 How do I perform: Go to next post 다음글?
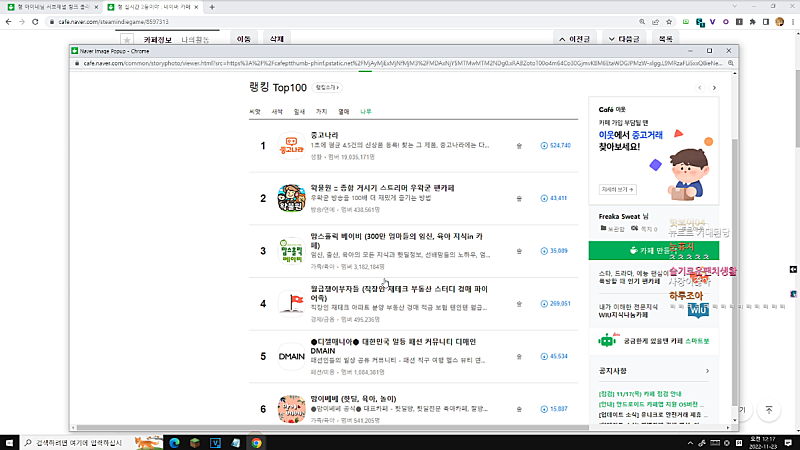point(624,39)
